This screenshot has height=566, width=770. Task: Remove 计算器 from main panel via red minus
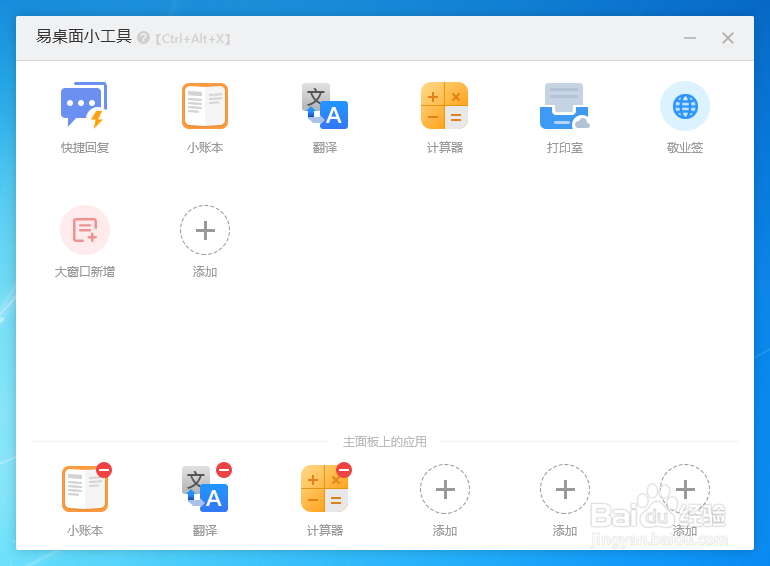click(344, 470)
